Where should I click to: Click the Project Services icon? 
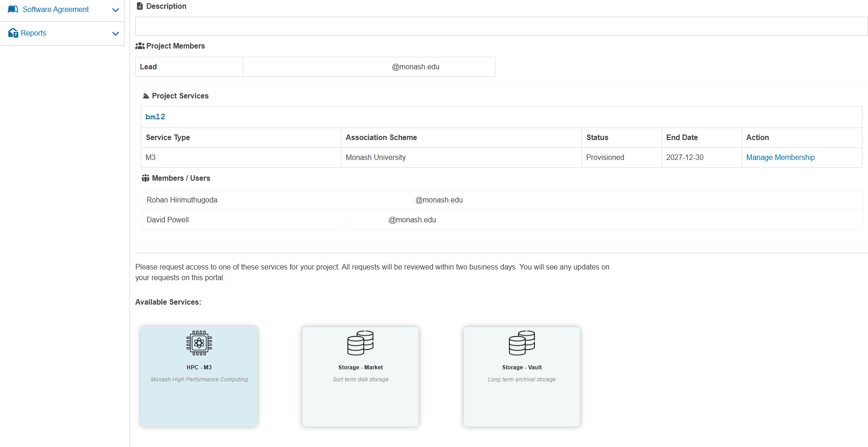(x=146, y=96)
